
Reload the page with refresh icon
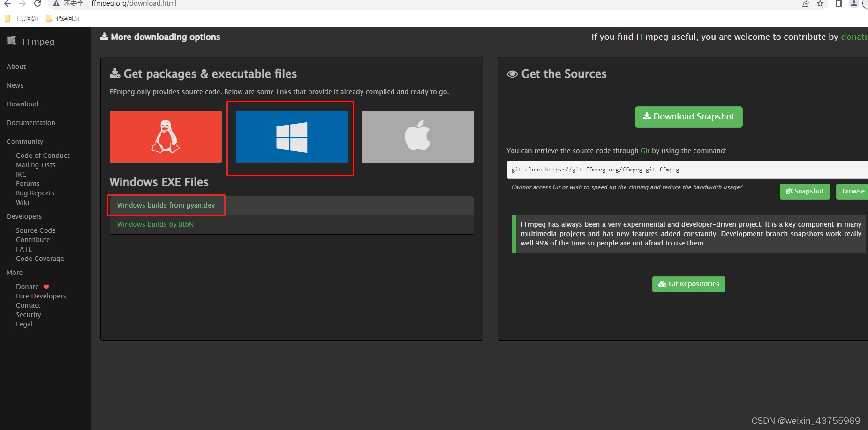38,3
